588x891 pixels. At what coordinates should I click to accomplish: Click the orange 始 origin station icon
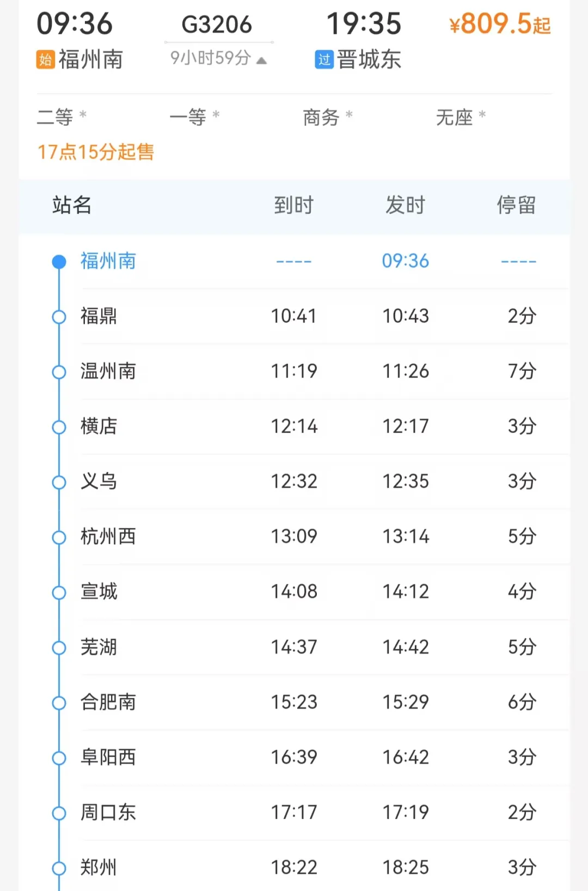46,59
